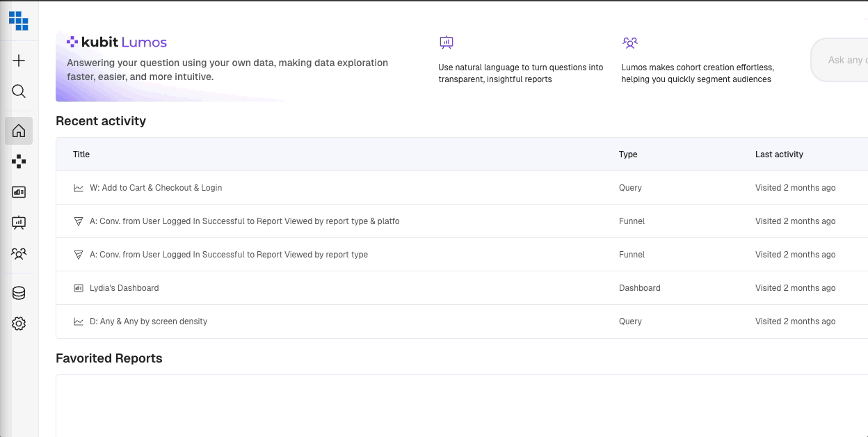Click the Lumos ask-anything input field
This screenshot has height=437, width=868.
tap(843, 61)
